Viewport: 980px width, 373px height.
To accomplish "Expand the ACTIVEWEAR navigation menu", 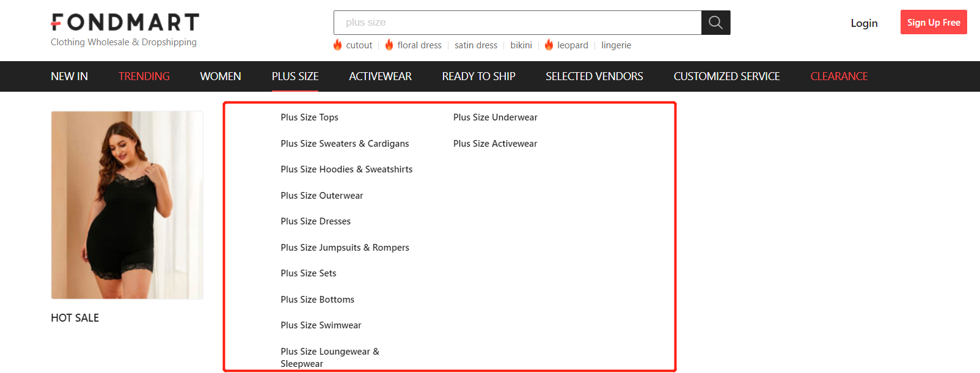I will (x=380, y=76).
